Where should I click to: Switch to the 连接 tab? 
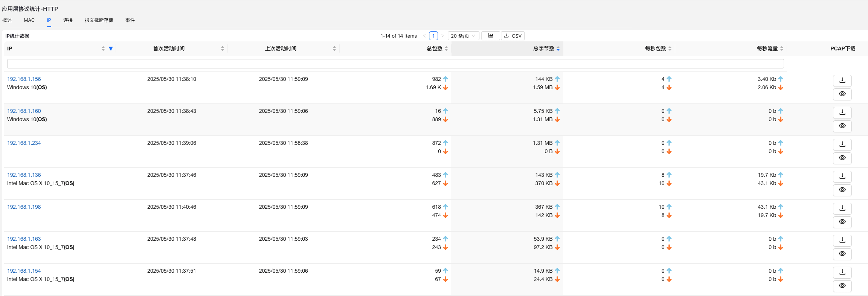coord(68,20)
